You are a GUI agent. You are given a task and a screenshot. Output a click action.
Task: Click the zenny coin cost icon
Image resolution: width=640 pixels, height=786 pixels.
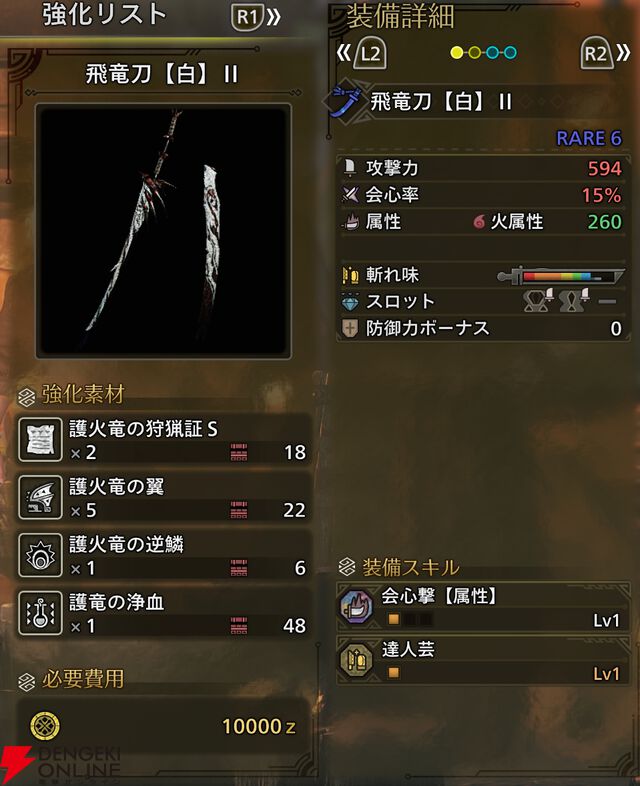pos(45,726)
